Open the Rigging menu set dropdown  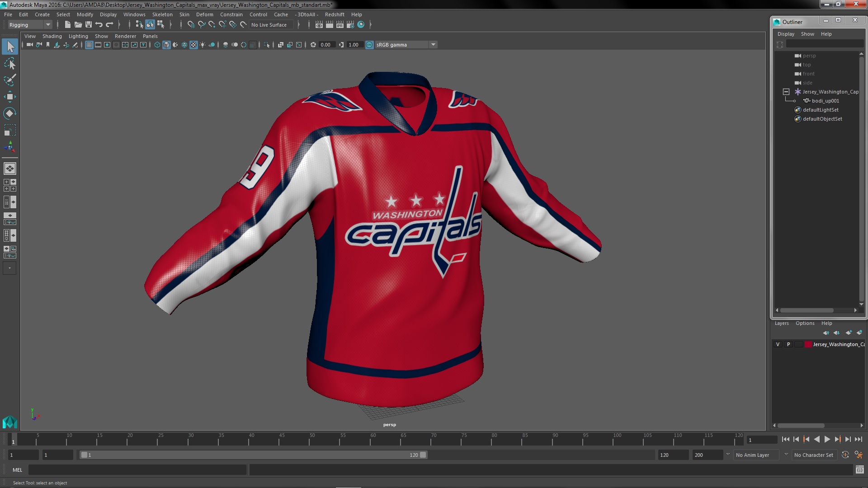tap(29, 25)
